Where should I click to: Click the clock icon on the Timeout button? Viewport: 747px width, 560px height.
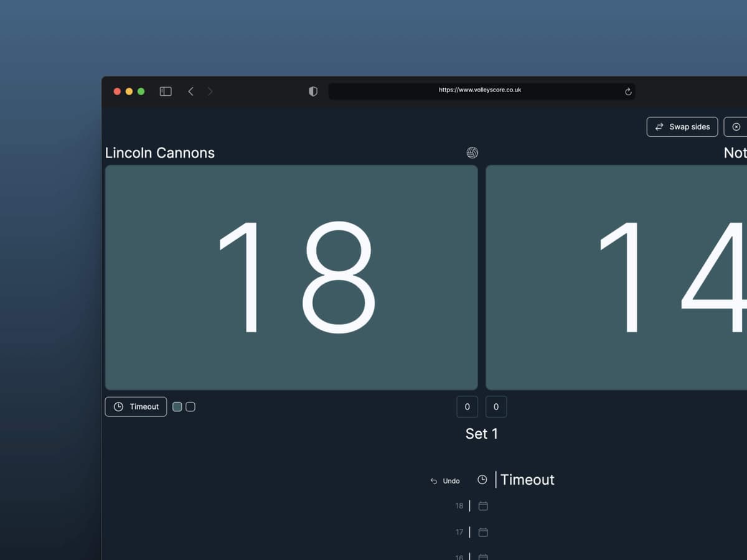pyautogui.click(x=118, y=406)
